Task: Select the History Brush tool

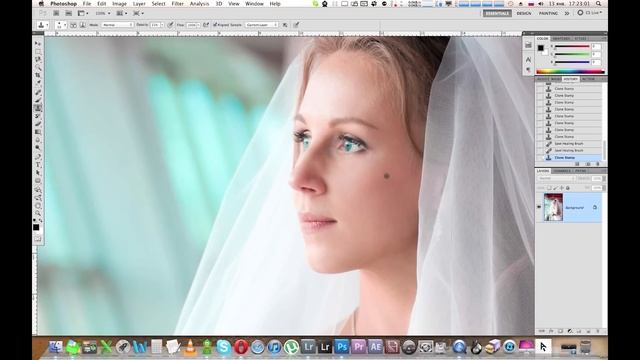Action: [38, 116]
